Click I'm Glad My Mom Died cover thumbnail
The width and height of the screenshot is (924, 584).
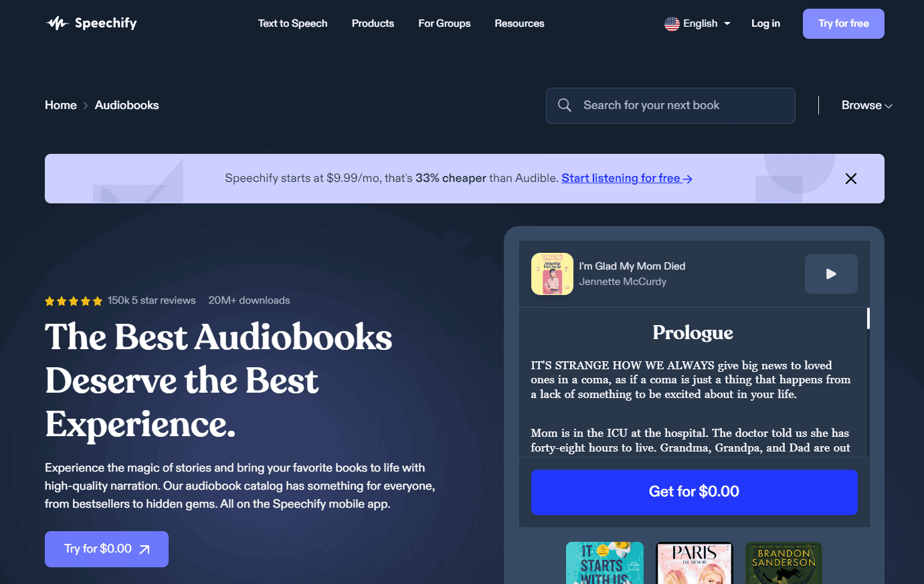[552, 274]
